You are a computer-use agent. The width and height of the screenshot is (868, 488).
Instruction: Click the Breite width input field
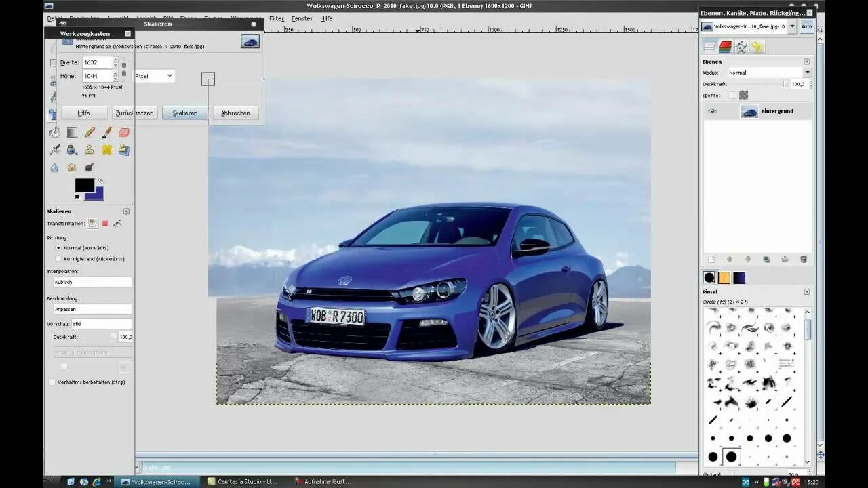(x=96, y=62)
